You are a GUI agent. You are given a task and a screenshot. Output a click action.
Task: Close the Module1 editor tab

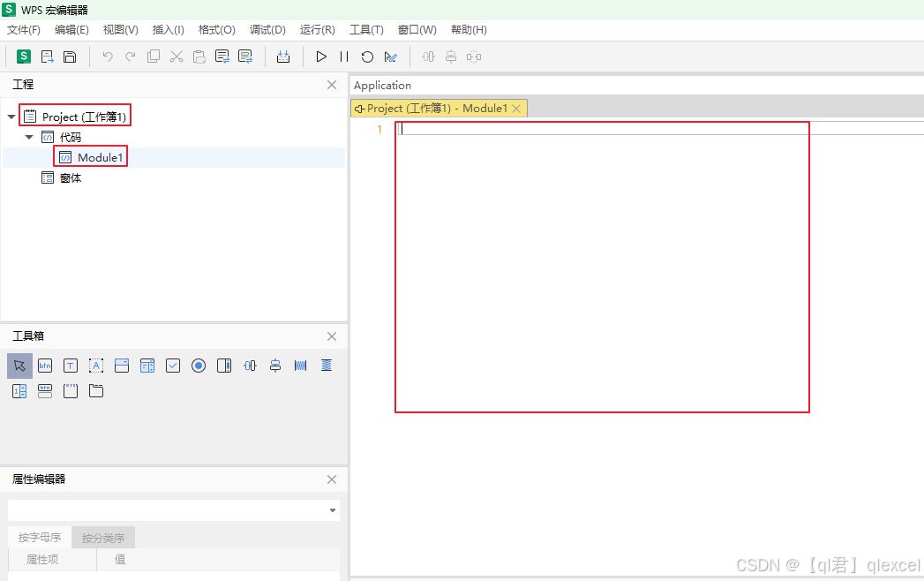coord(516,108)
